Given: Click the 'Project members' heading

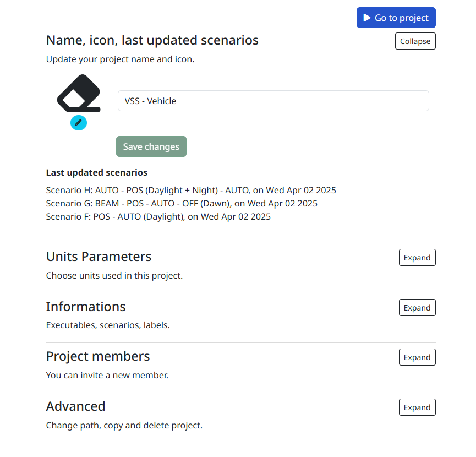Looking at the screenshot, I should coord(98,356).
